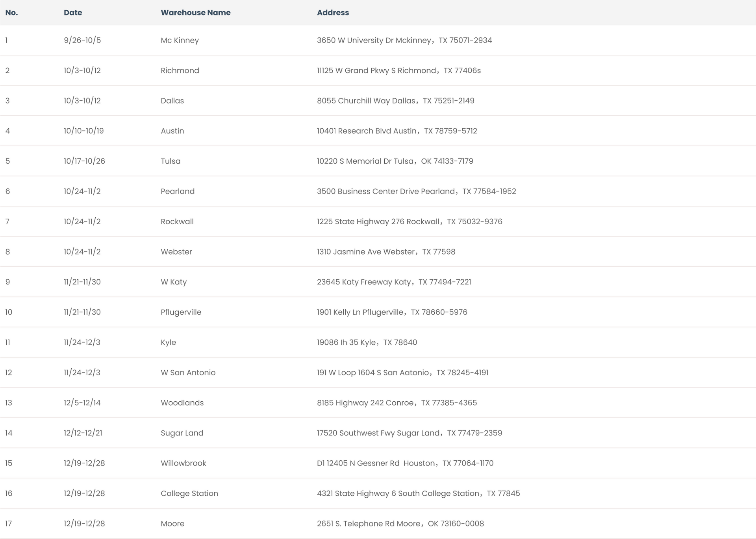Click the Kyle address cell
Image resolution: width=756 pixels, height=539 pixels.
point(367,342)
